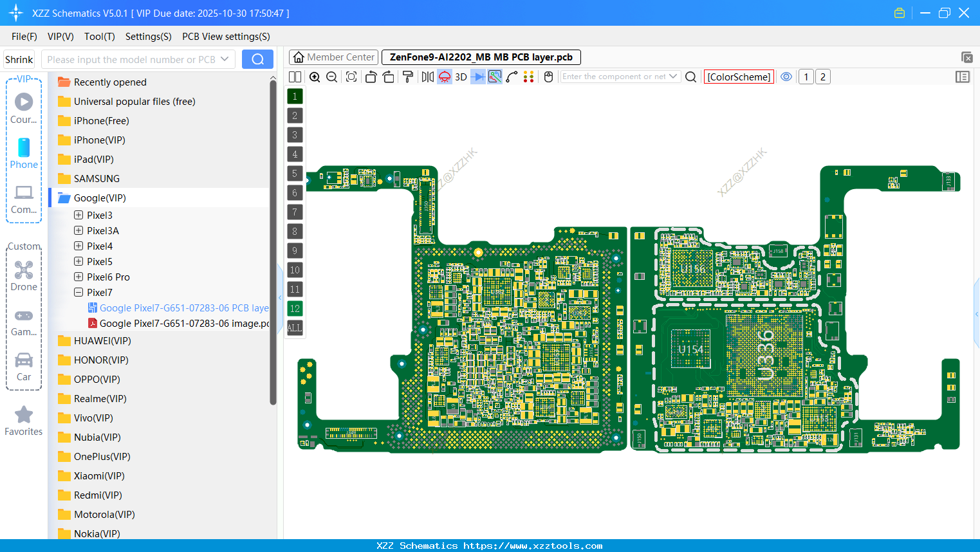This screenshot has height=552, width=980.
Task: Click the blue search button
Action: coord(257,59)
